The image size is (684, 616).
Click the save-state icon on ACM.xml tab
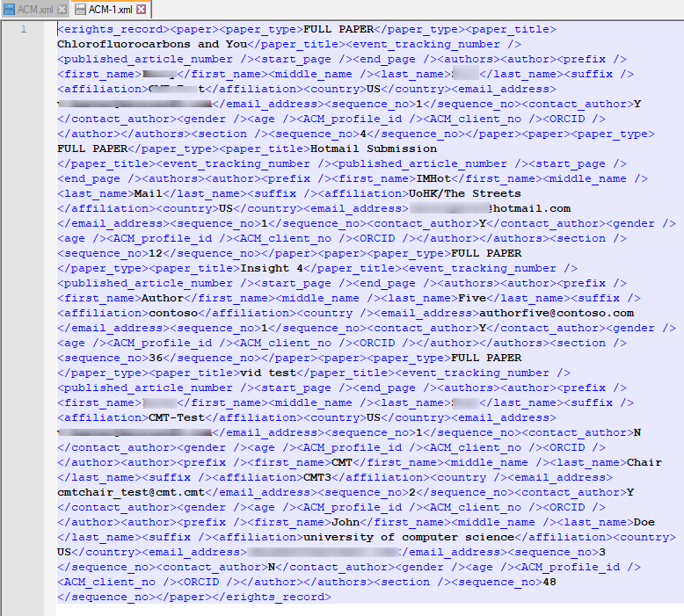point(9,9)
